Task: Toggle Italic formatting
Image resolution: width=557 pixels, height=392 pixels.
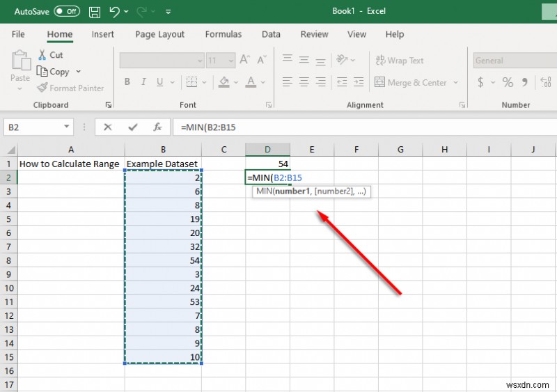Action: pyautogui.click(x=143, y=82)
